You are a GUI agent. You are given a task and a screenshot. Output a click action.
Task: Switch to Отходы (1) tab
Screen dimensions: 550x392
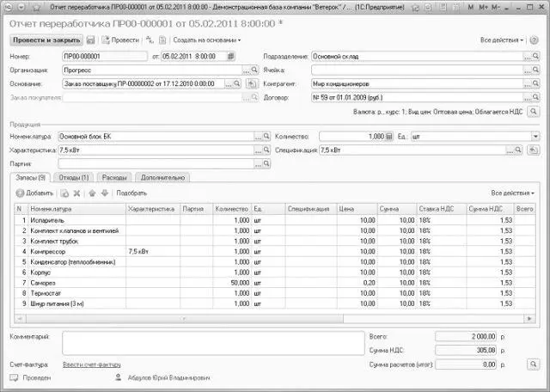tap(74, 178)
